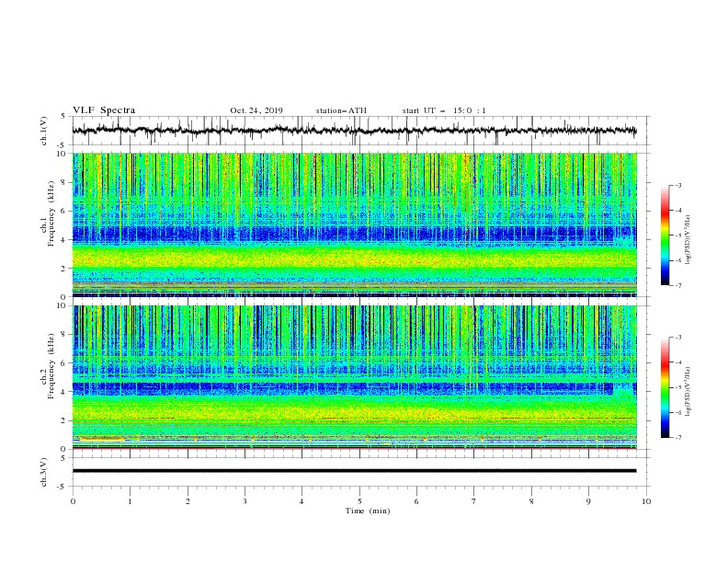
Task: Click the lower color scale bar
Action: coord(665,387)
